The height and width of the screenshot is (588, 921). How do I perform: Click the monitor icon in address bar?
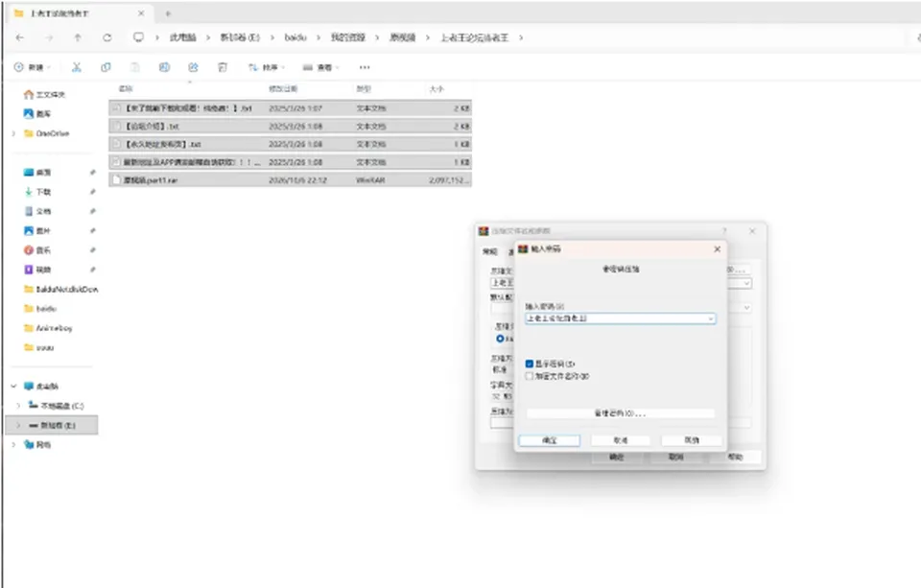(138, 37)
